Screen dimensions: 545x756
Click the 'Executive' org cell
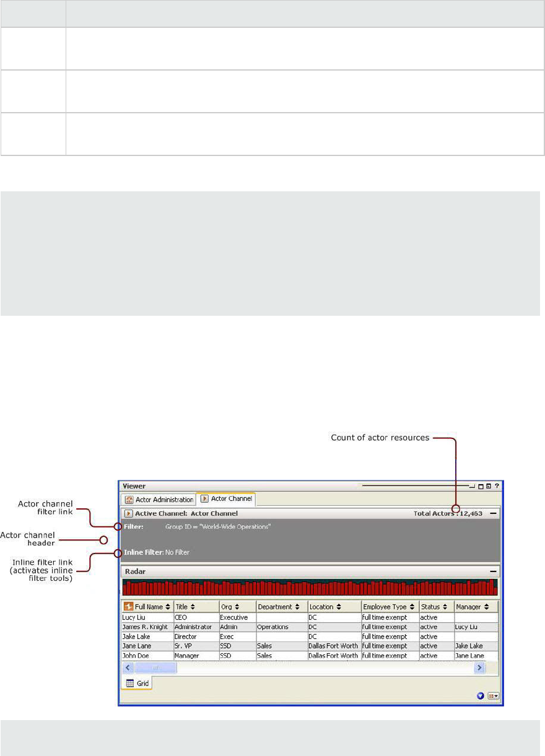coord(237,617)
